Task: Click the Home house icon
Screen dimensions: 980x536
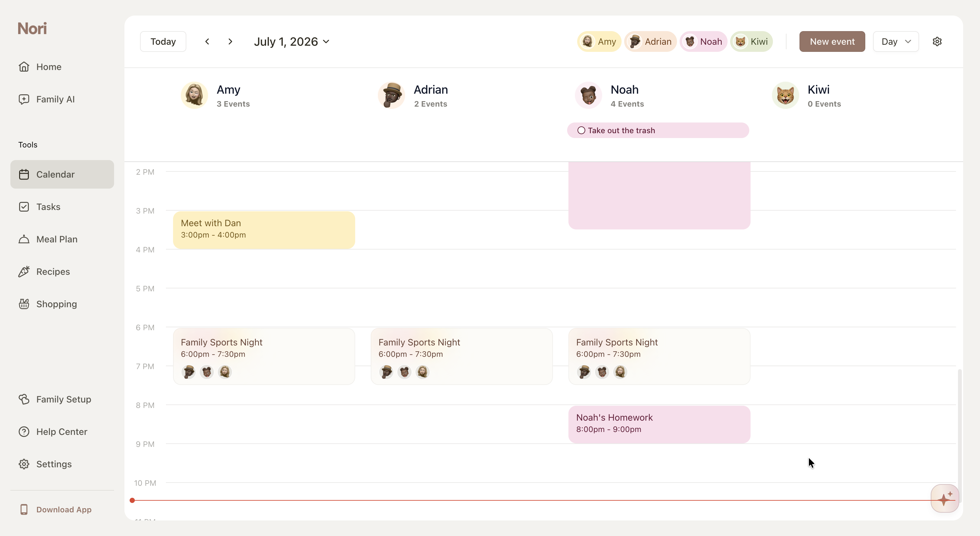Action: tap(24, 66)
